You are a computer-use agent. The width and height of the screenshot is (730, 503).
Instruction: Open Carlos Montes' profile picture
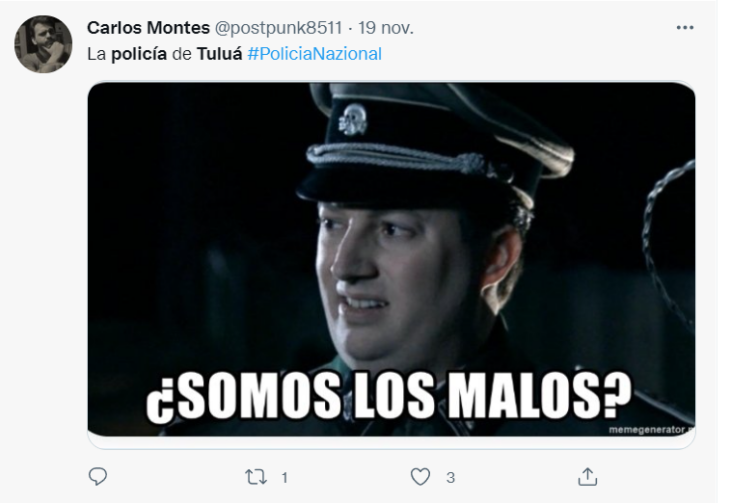43,44
